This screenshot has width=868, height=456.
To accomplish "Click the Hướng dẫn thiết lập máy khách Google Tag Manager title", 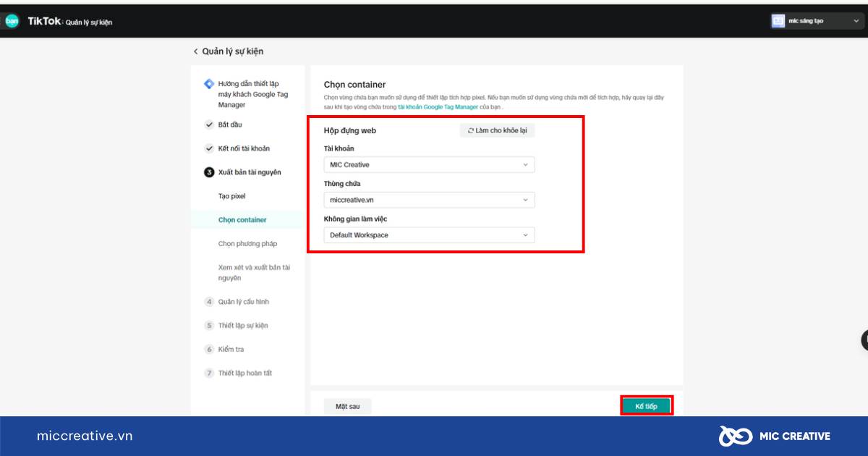I will [x=254, y=94].
